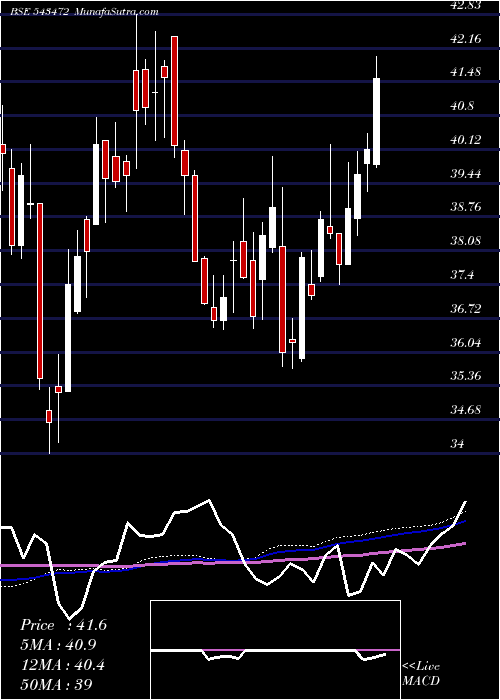Click inside the MACD inset chart panel
The image size is (500, 700).
coord(275,650)
